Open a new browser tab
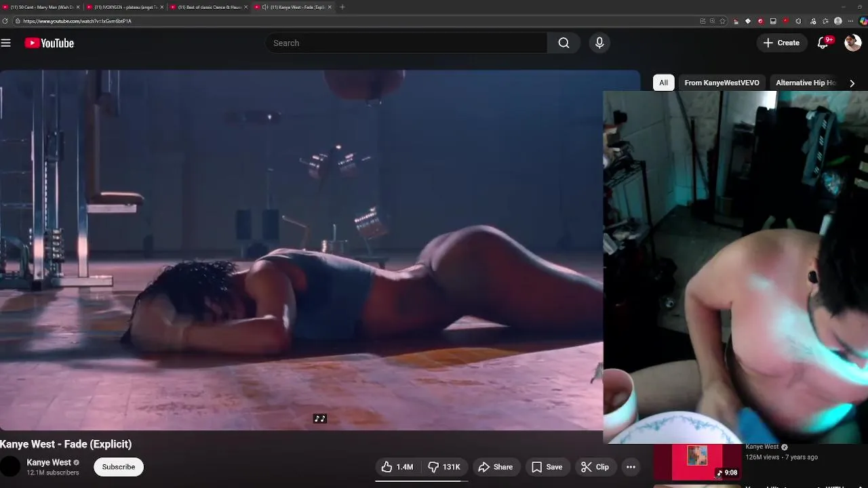This screenshot has width=868, height=488. [342, 7]
